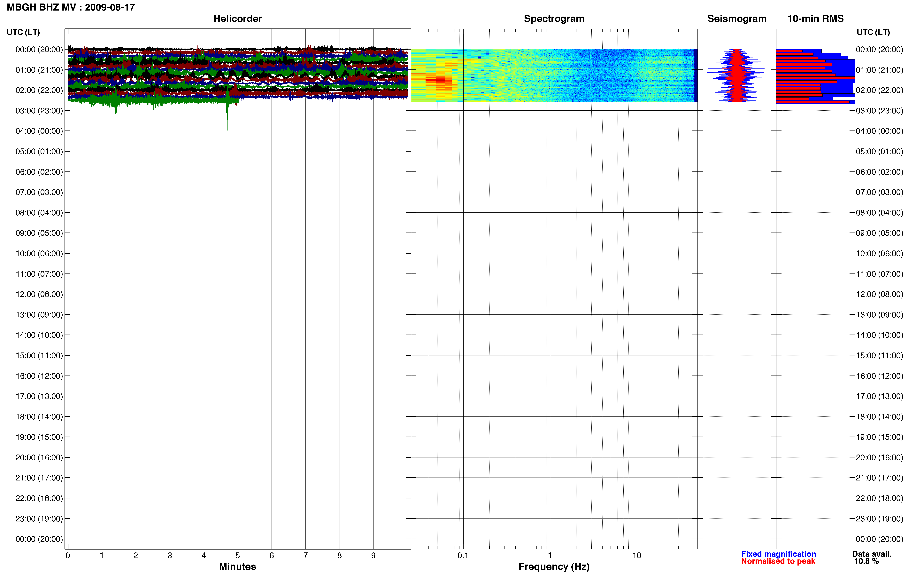This screenshot has width=924, height=578.
Task: Click 18:00 (14:00) on the helicorder time axis
Action: click(39, 417)
